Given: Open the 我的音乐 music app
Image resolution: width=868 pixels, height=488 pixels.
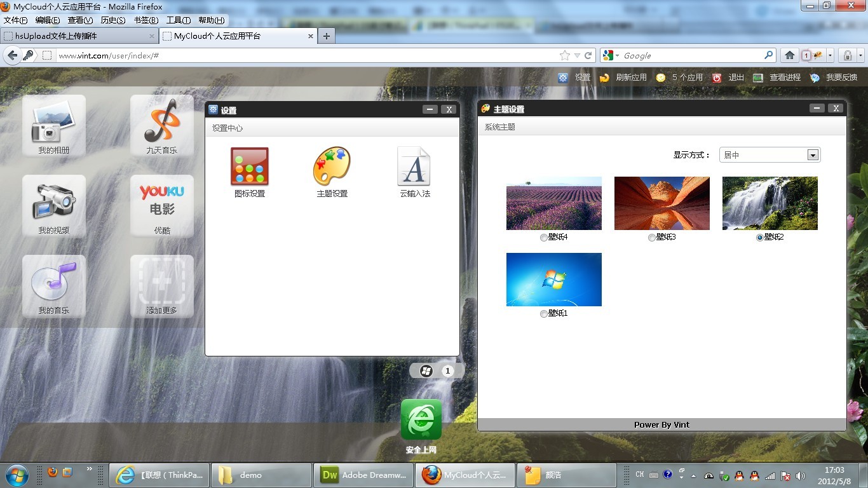Looking at the screenshot, I should click(54, 285).
